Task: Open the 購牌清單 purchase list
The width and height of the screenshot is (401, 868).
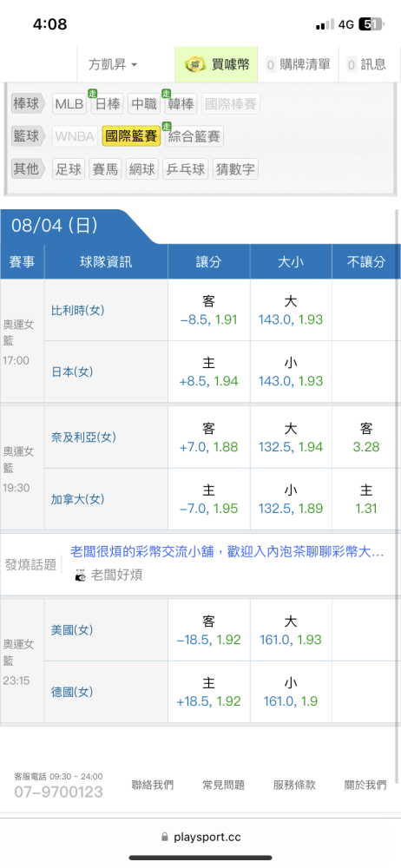Action: coord(298,64)
